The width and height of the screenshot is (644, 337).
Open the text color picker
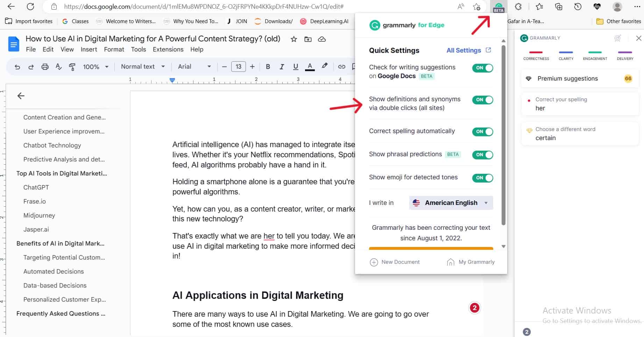pos(309,66)
